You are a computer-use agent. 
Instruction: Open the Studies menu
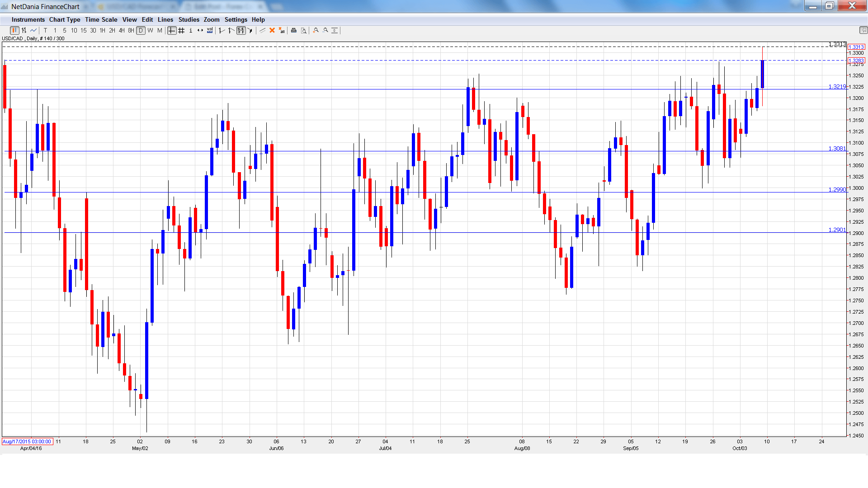[x=189, y=19]
